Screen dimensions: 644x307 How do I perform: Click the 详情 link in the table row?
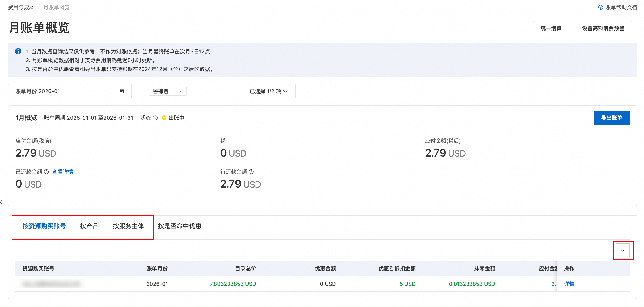[x=569, y=284]
